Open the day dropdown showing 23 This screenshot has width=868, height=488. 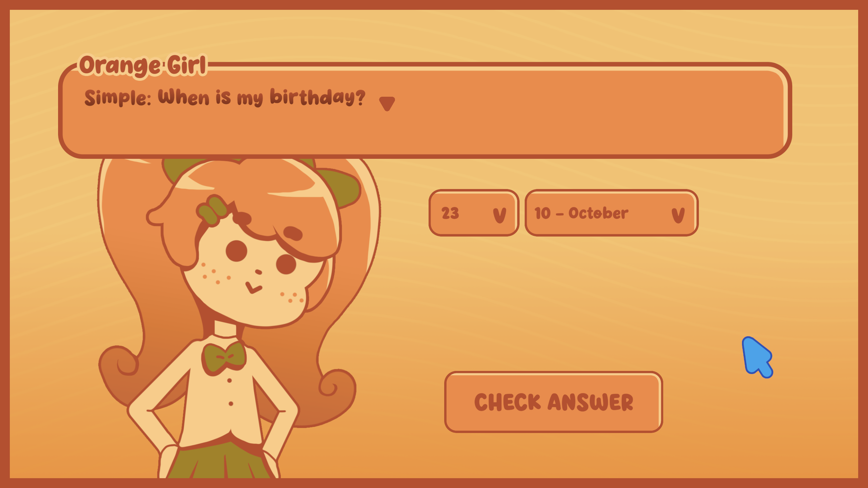tap(474, 213)
